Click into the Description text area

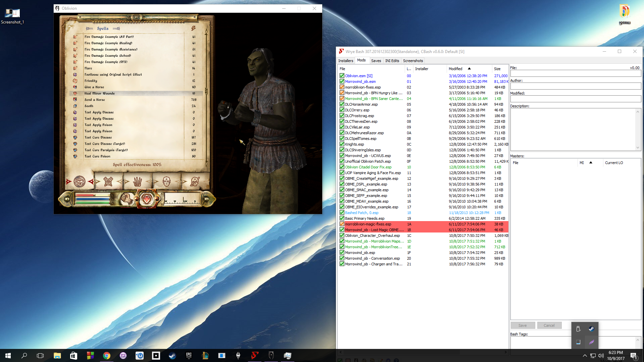[573, 130]
